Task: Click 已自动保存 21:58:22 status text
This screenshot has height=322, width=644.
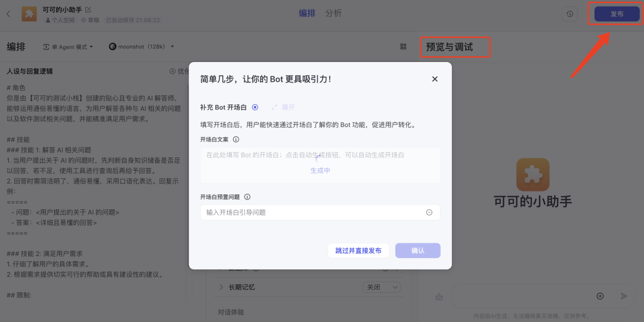Action: [x=133, y=20]
